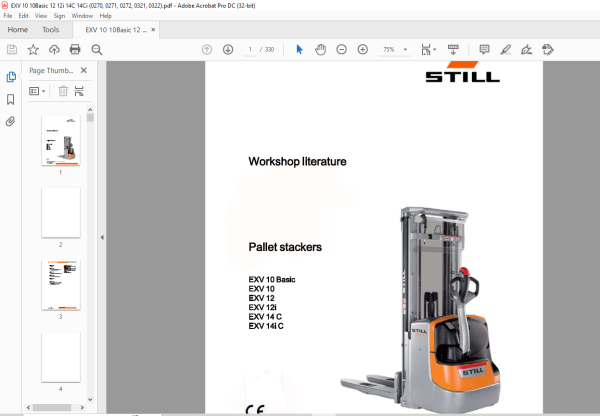Go to next page arrow

(x=228, y=49)
